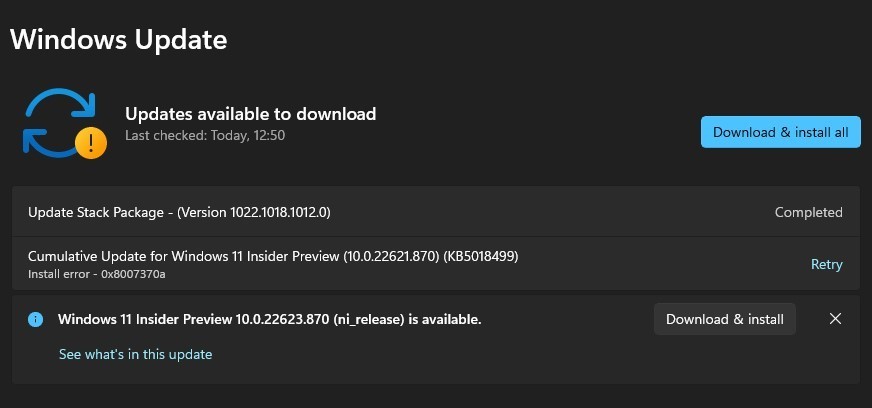Click the Last checked Today 12:50 text
This screenshot has width=872, height=408.
pyautogui.click(x=205, y=135)
